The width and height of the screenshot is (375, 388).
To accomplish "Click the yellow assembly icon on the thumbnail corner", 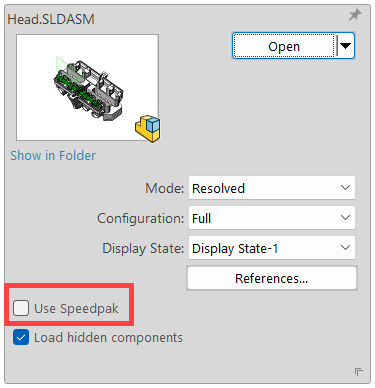I will [x=148, y=128].
